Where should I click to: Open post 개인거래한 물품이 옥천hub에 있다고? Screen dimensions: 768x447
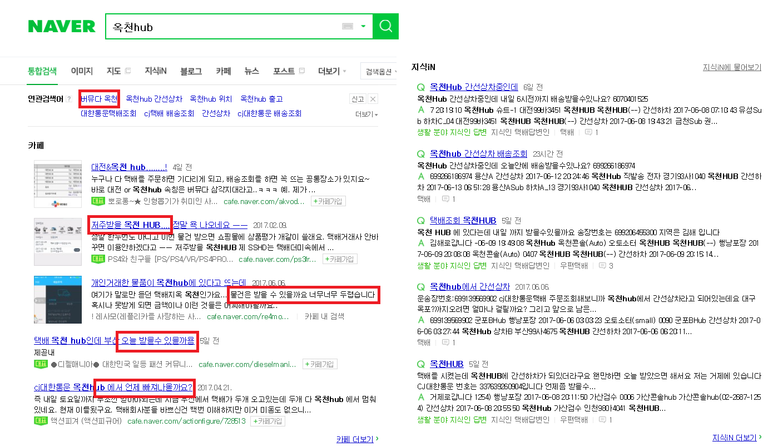(x=168, y=282)
